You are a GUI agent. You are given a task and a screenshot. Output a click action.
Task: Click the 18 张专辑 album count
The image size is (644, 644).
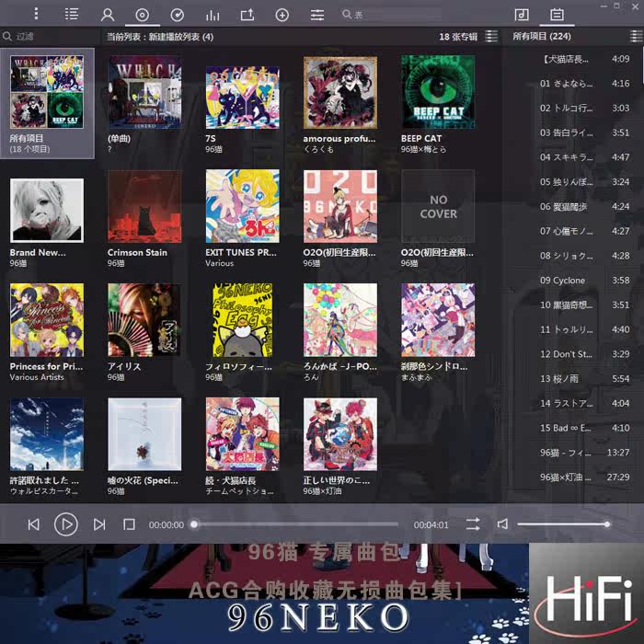[x=458, y=37]
